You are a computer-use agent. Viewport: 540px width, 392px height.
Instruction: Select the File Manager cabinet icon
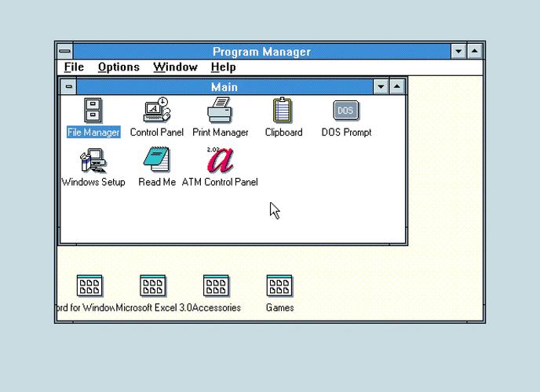[93, 111]
